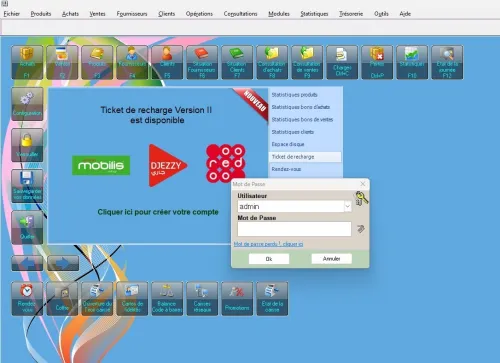Open the Promotions tile

point(237,299)
